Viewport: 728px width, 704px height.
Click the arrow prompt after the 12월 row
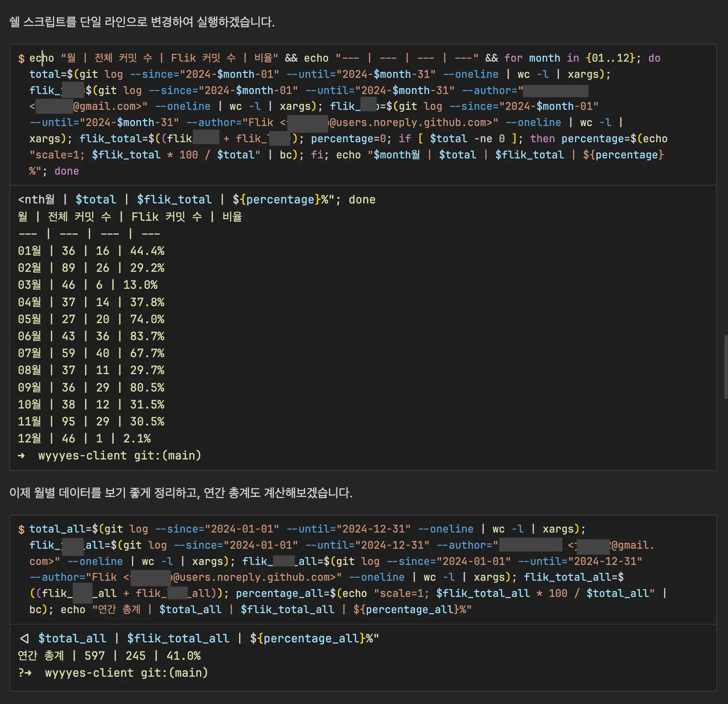(x=21, y=456)
